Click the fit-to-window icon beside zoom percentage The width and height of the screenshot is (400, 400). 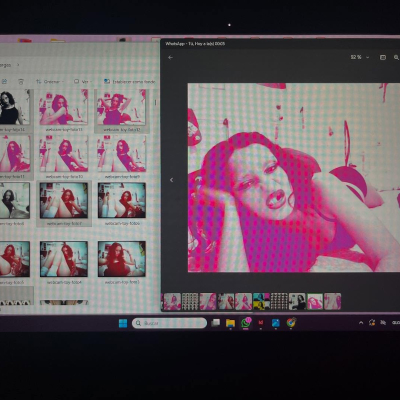pyautogui.click(x=383, y=57)
